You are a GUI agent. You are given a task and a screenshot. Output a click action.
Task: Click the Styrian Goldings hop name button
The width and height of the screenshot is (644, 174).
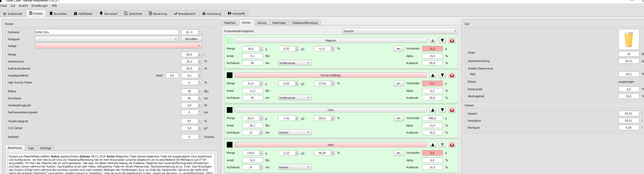click(x=330, y=75)
